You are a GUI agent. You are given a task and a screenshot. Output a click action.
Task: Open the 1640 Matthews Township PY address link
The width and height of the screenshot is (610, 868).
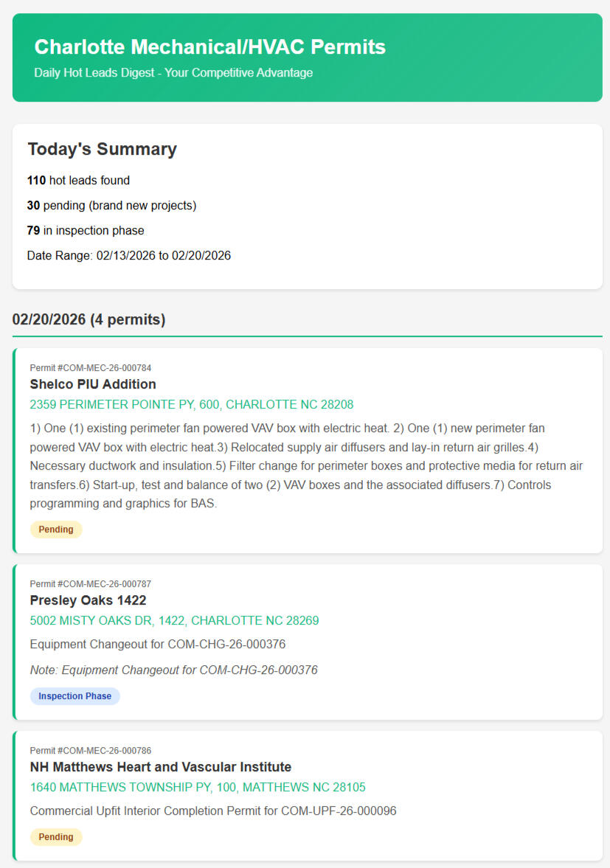(x=198, y=788)
